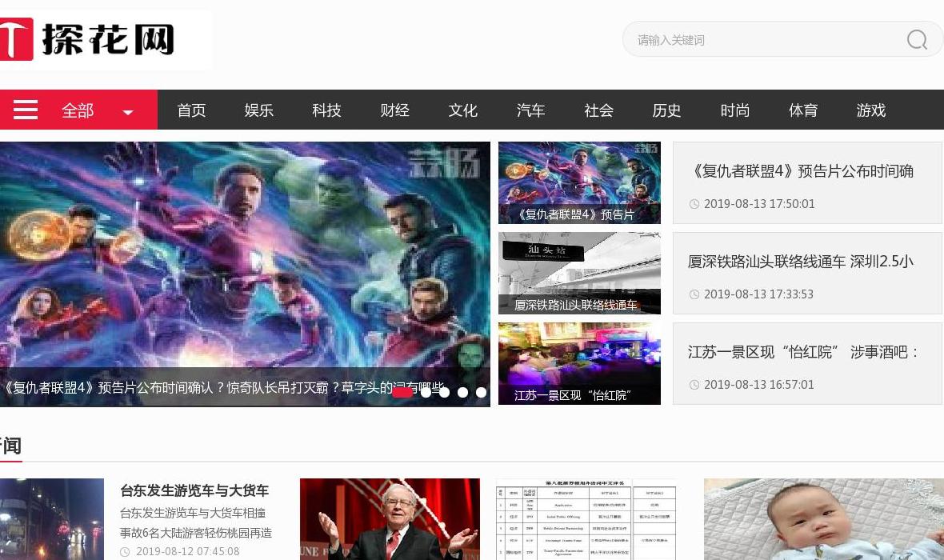Click the 探花网 site logo
This screenshot has width=944, height=560.
pyautogui.click(x=88, y=40)
